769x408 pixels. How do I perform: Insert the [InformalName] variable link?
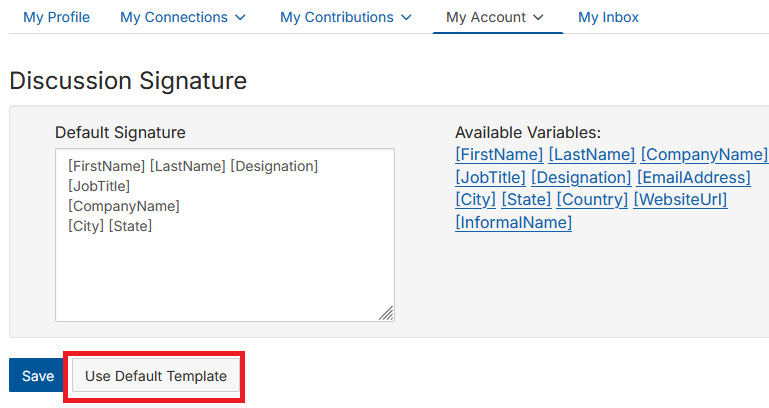click(x=513, y=222)
